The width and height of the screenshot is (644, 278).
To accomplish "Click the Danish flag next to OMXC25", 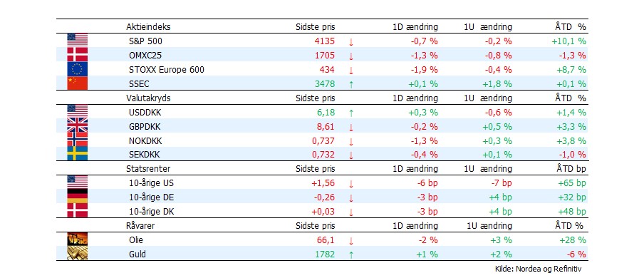I will pos(77,55).
